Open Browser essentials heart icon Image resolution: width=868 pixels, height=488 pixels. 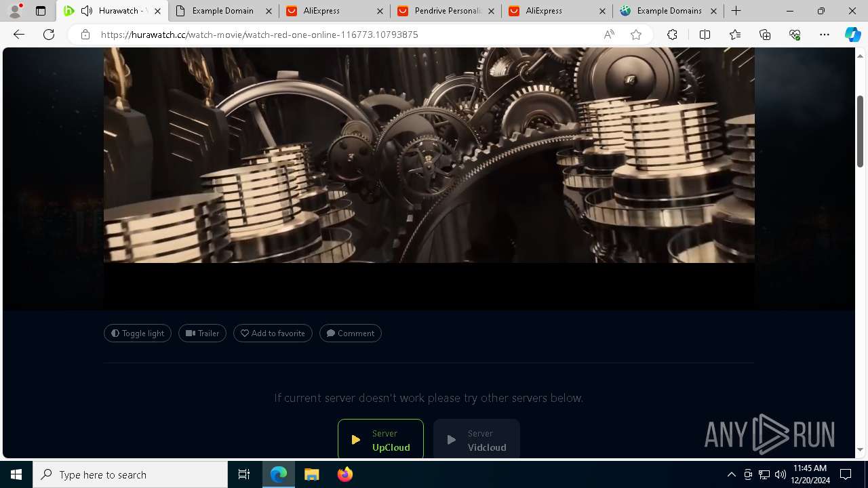tap(795, 35)
